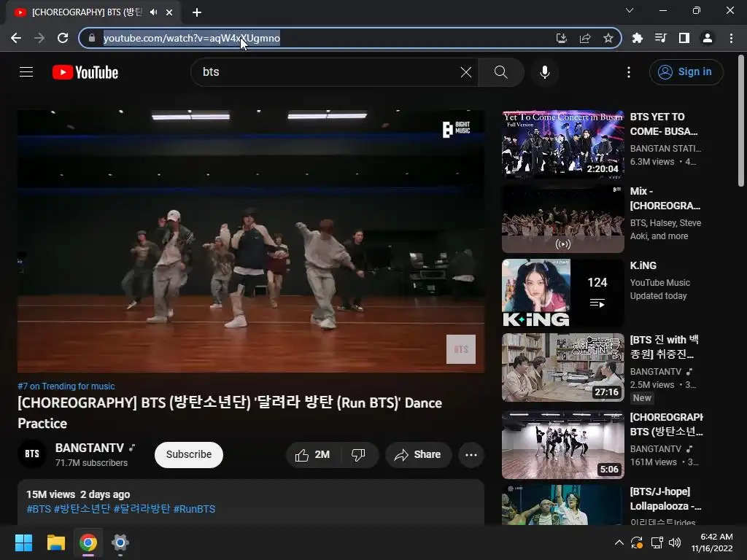Click the BTS watermark subscribe overlay in video
747x560 pixels.
pos(461,349)
